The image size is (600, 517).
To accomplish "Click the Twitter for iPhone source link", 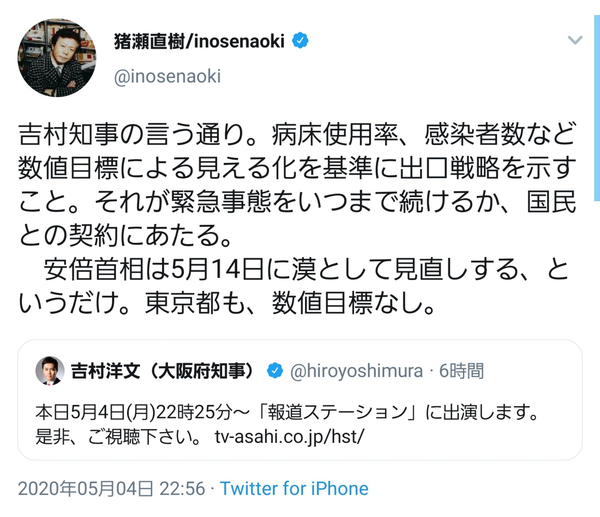I will [x=294, y=489].
